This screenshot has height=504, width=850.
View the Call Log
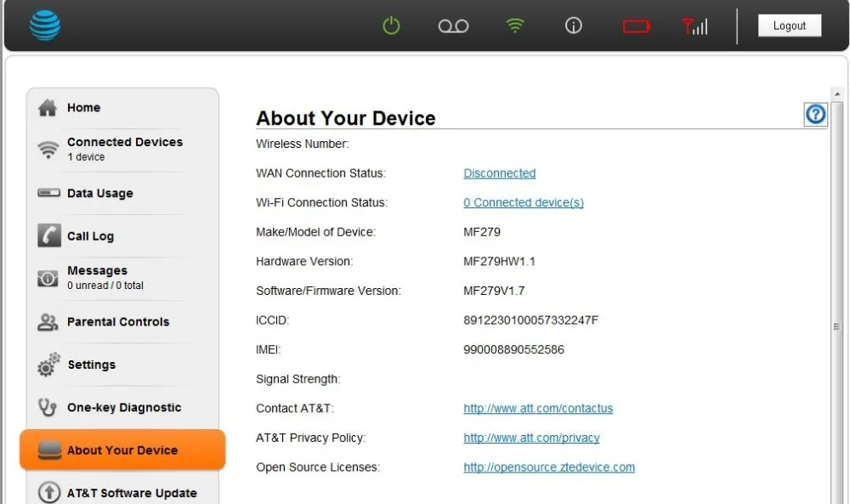click(90, 236)
